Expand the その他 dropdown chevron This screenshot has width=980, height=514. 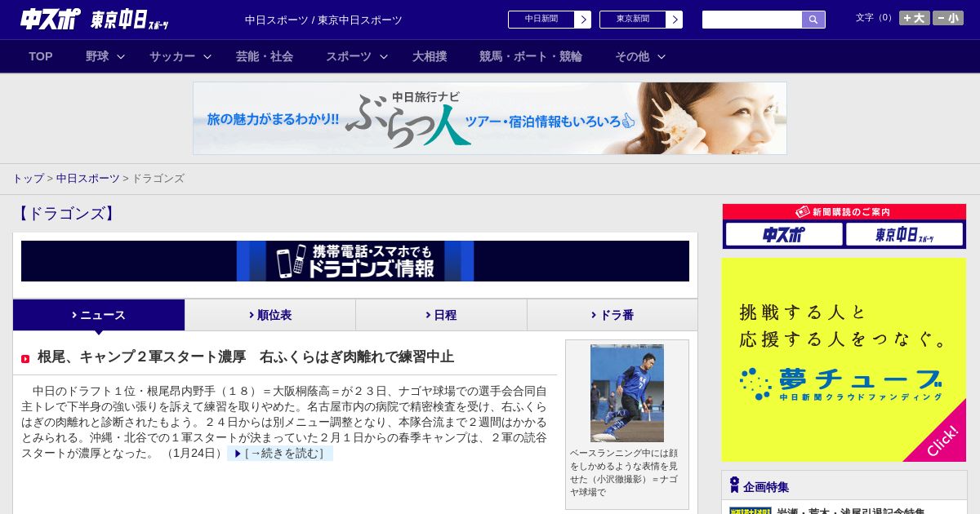pyautogui.click(x=661, y=56)
